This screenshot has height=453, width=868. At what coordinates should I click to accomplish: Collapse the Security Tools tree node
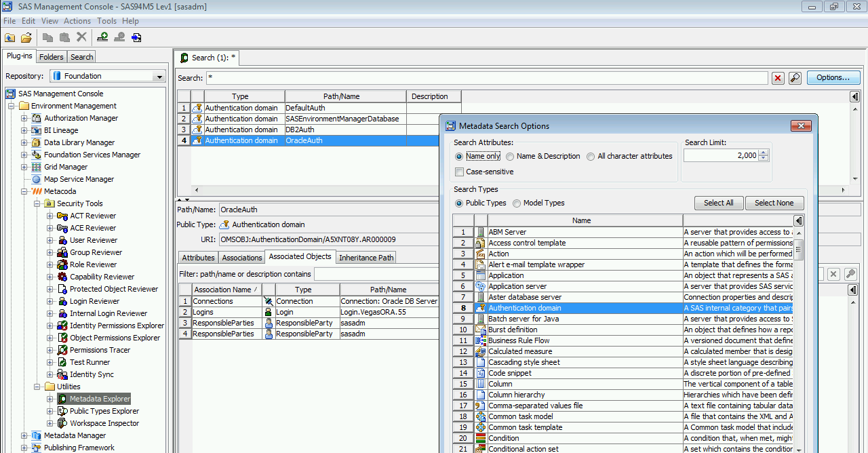pos(38,203)
